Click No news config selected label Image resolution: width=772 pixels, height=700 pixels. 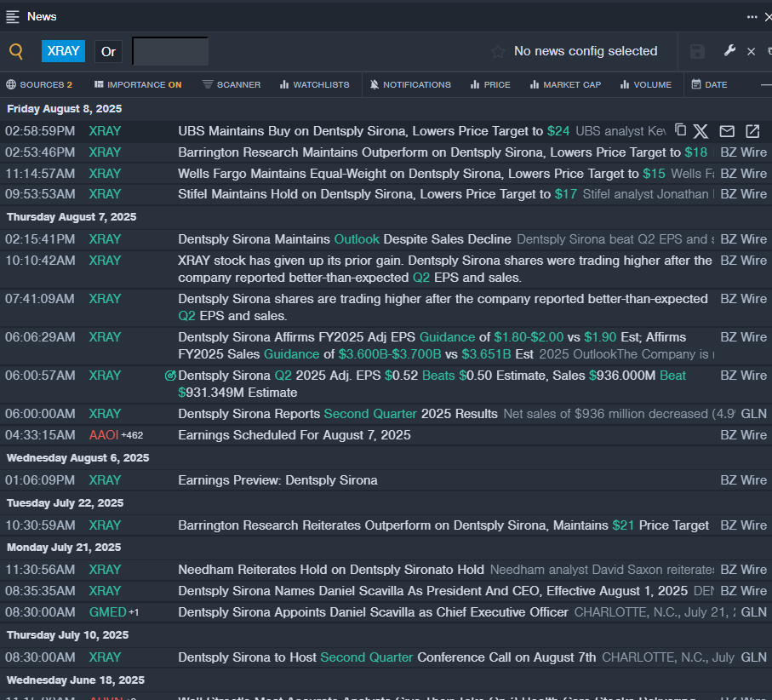[x=586, y=51]
